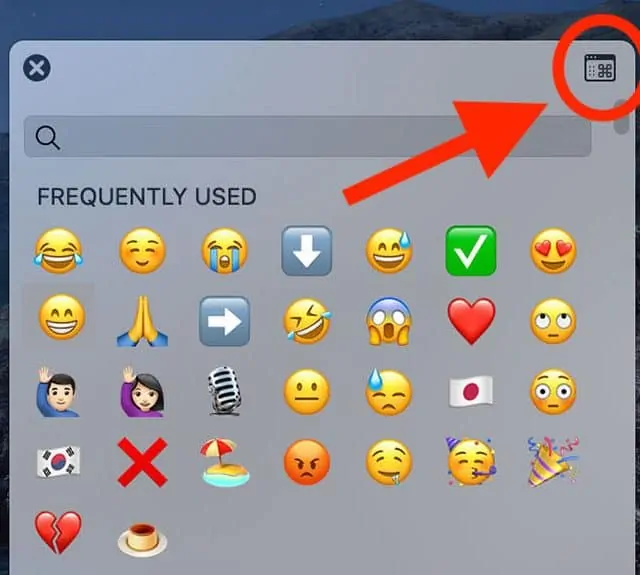Insert the studio microphone emoji

(224, 391)
